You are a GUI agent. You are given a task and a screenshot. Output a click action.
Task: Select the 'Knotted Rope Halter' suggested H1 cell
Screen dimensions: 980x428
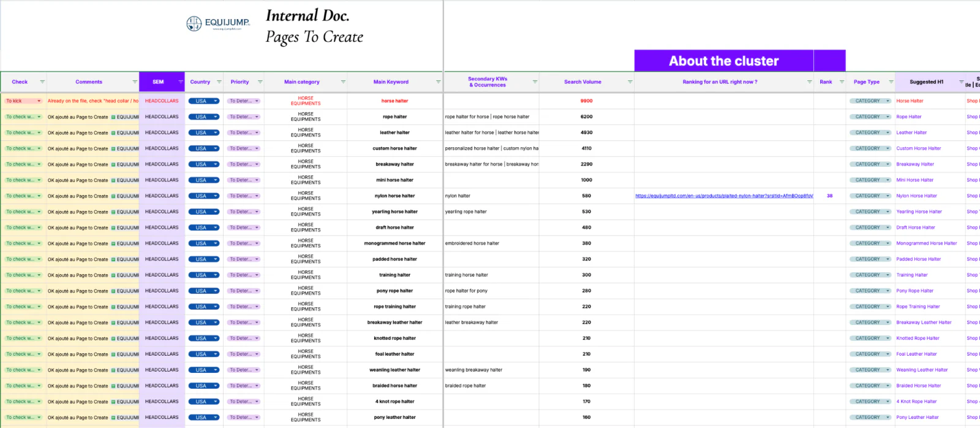tap(930, 338)
